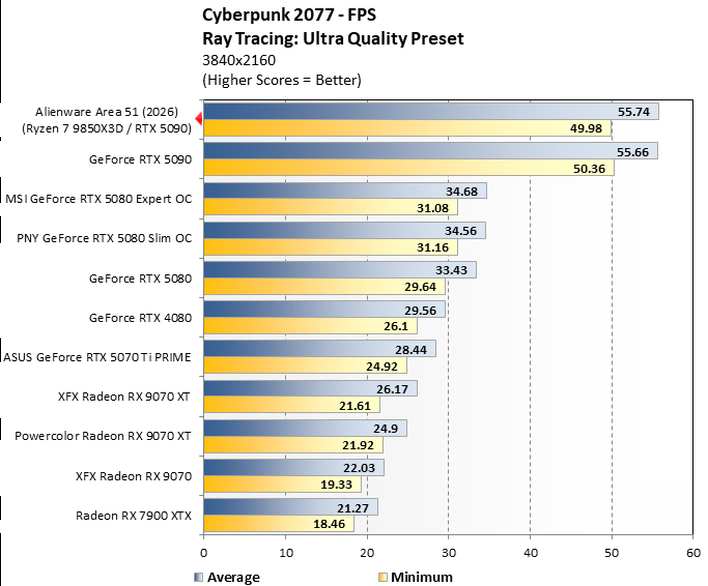The height and width of the screenshot is (586, 708).
Task: Select the 'XFX Radeon RX 9070' label
Action: [x=134, y=476]
